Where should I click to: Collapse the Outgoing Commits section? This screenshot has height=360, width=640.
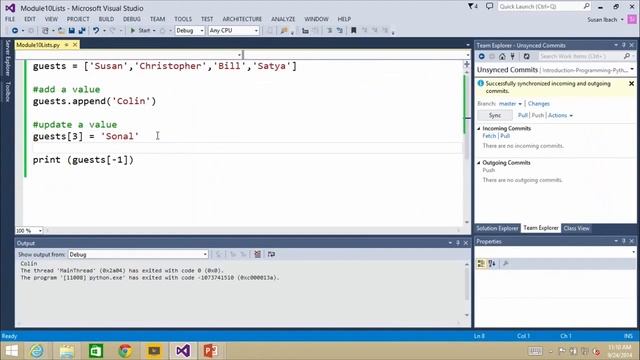pyautogui.click(x=479, y=163)
